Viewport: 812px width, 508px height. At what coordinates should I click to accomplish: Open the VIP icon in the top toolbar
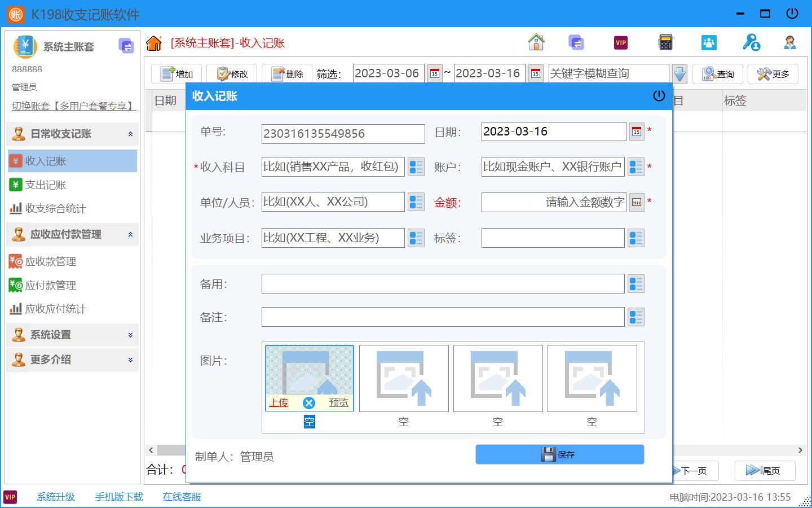pyautogui.click(x=621, y=42)
